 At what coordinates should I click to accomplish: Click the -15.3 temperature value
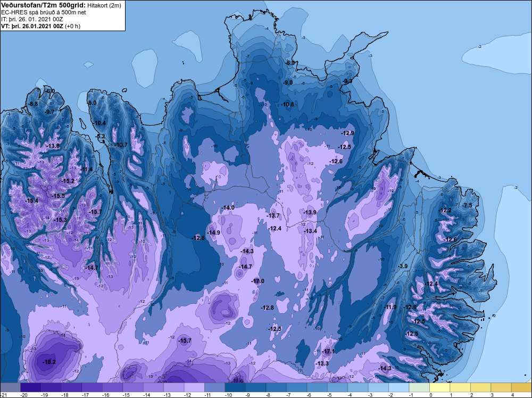click(60, 220)
